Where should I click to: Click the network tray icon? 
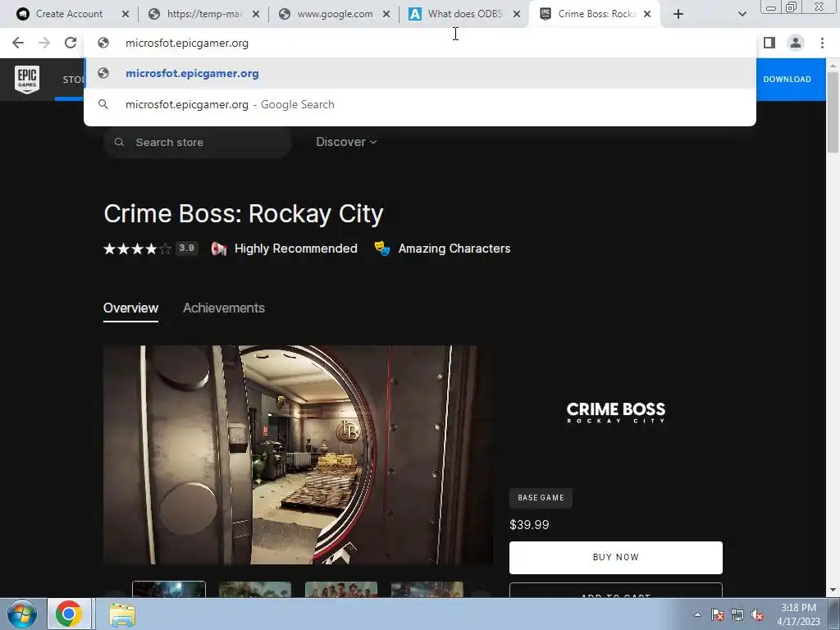click(737, 614)
